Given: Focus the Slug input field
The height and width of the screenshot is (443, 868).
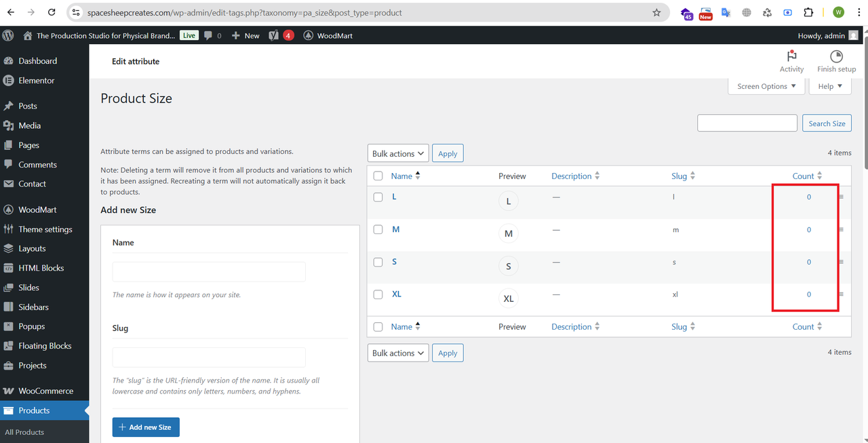Looking at the screenshot, I should click(209, 358).
